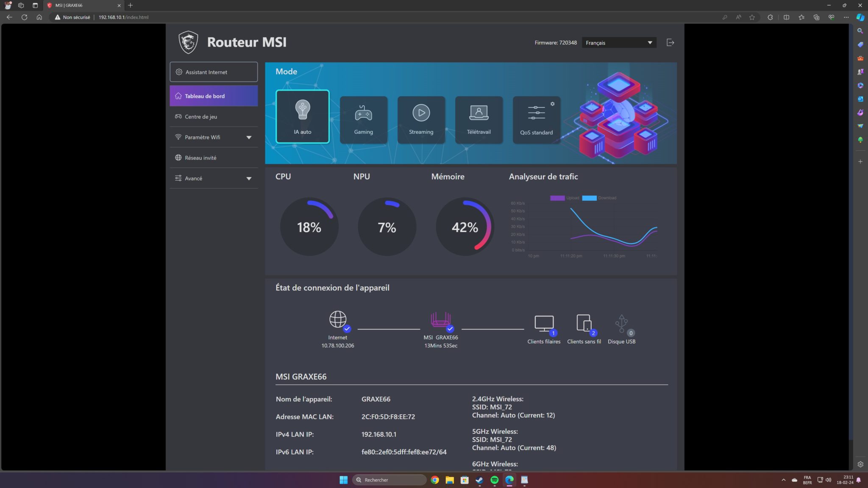Open the Read aloud icon

click(738, 17)
